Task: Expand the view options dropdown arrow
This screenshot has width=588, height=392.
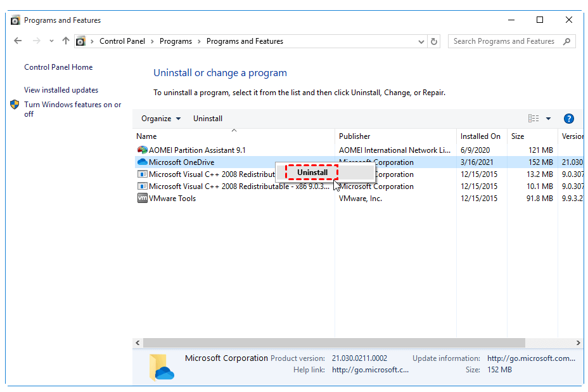Action: pos(548,119)
